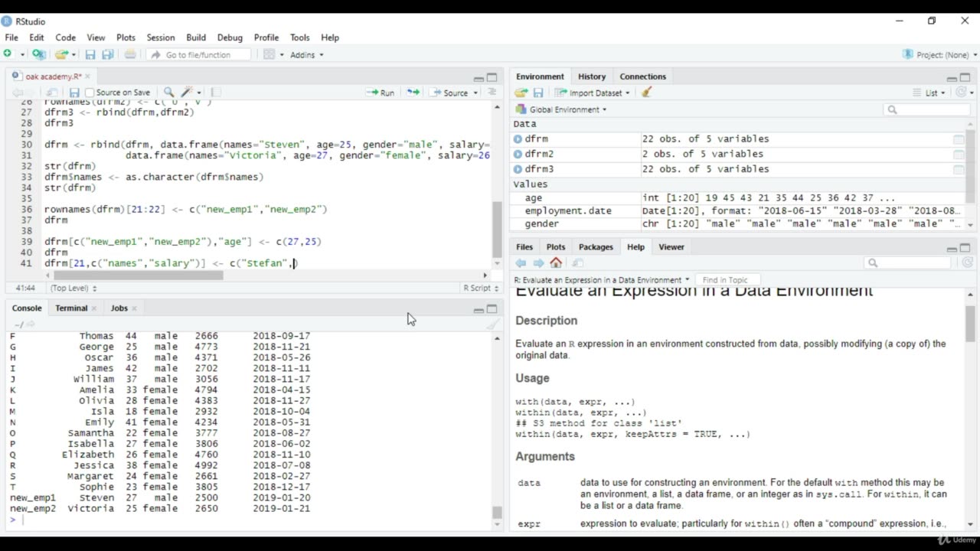Image resolution: width=980 pixels, height=551 pixels.
Task: Open the R Script file type dropdown
Action: [480, 288]
